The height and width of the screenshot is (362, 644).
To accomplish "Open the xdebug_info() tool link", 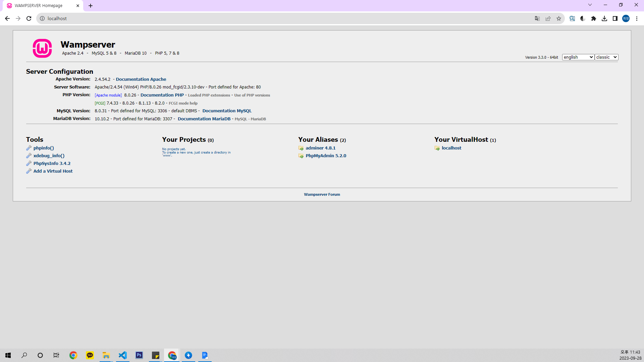I will coord(49,156).
